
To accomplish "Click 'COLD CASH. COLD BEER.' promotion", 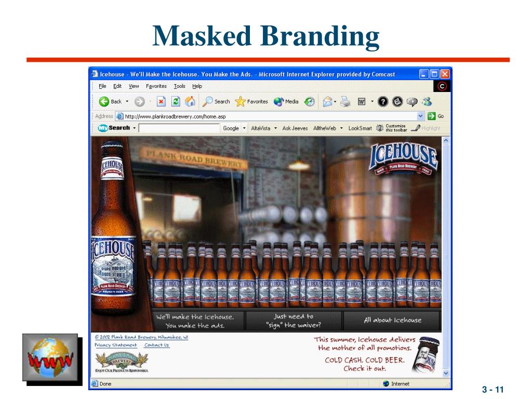I will tap(364, 361).
